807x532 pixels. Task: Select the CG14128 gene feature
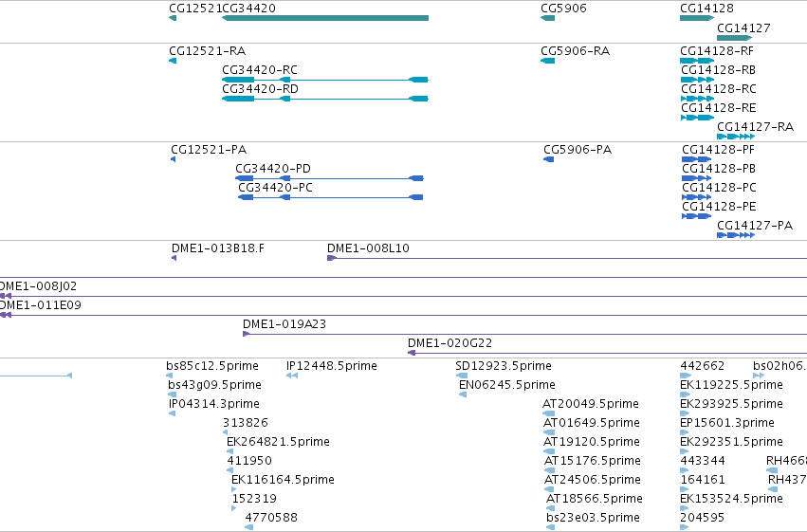click(697, 18)
